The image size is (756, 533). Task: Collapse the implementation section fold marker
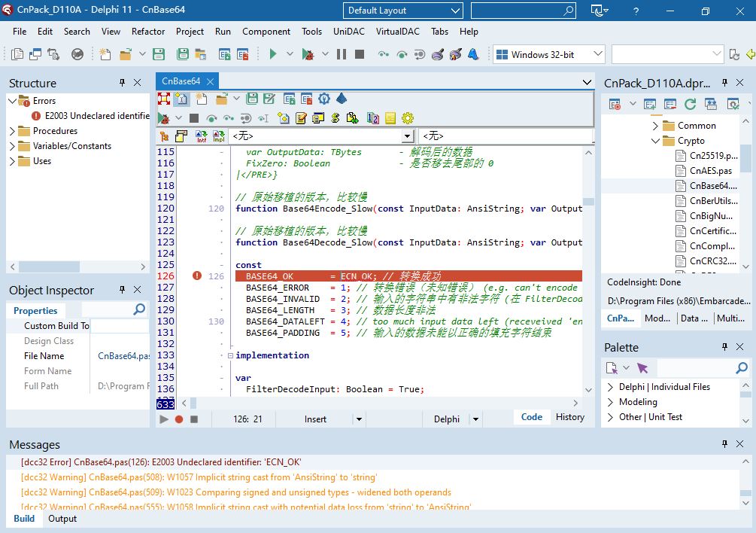click(230, 355)
